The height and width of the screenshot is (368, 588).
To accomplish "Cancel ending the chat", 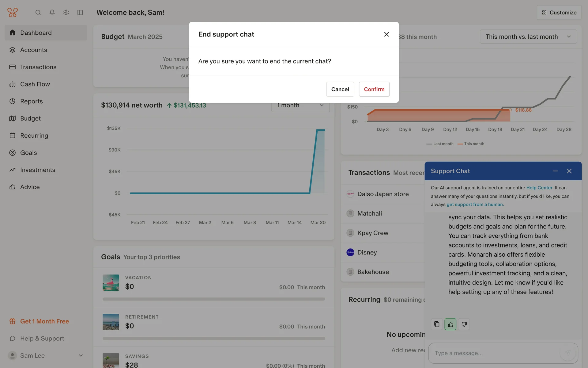I will pos(340,89).
